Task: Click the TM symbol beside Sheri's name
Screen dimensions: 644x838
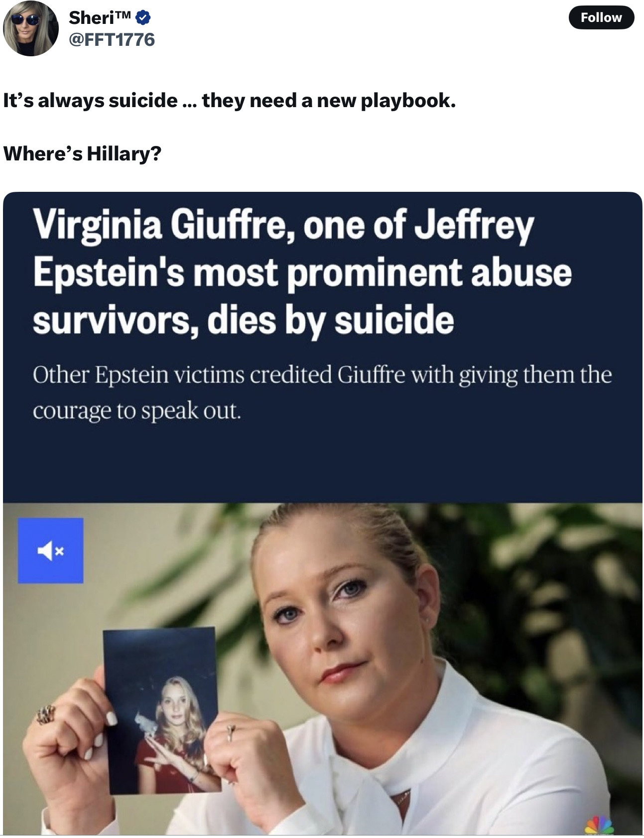Action: [x=124, y=14]
